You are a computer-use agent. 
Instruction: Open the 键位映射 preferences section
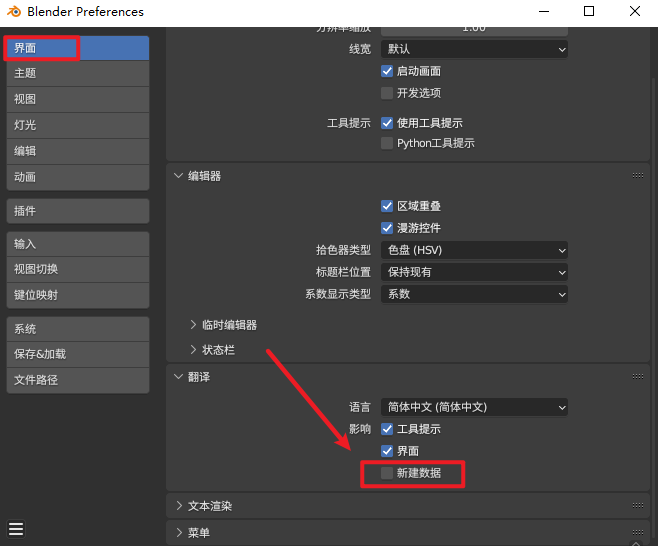[77, 295]
